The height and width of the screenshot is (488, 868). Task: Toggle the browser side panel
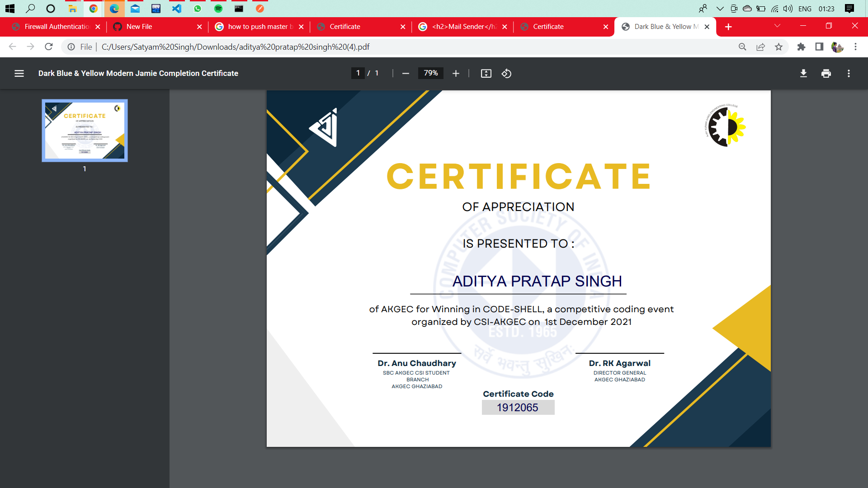819,47
